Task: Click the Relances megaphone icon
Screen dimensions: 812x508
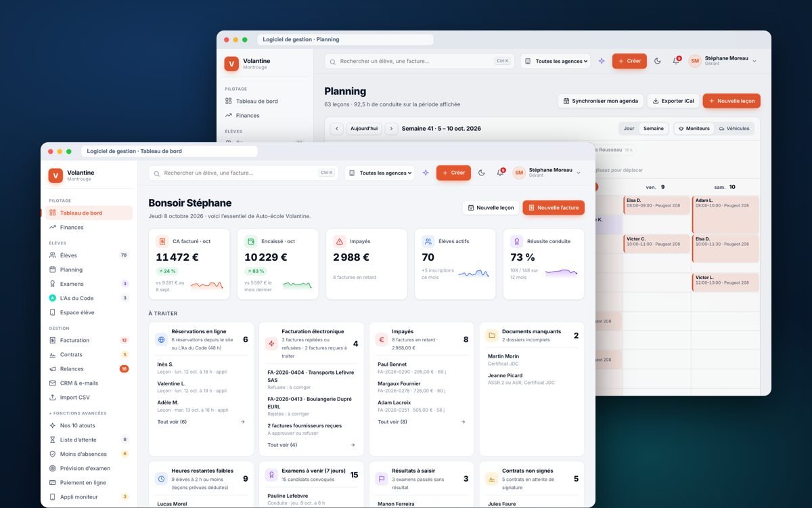Action: 53,368
